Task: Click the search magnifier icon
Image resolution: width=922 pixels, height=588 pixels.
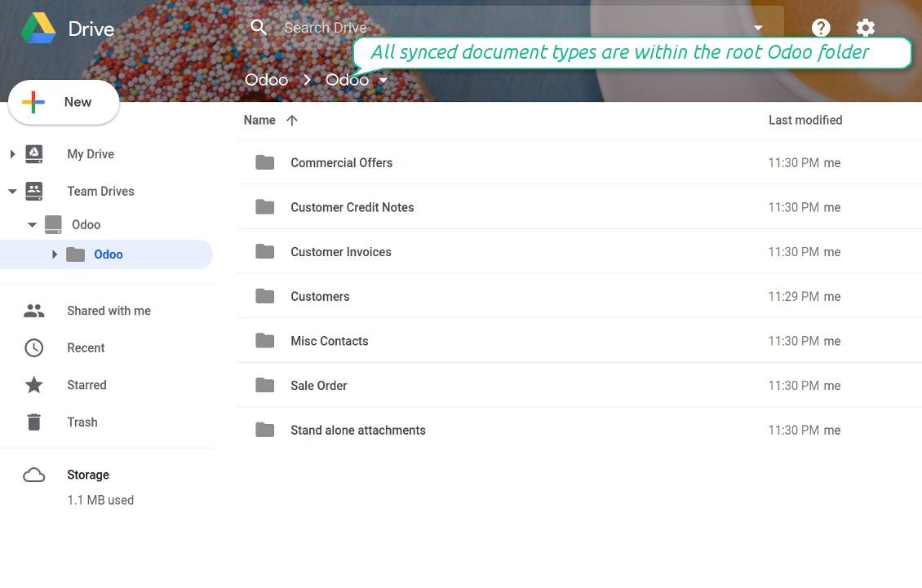Action: [258, 27]
